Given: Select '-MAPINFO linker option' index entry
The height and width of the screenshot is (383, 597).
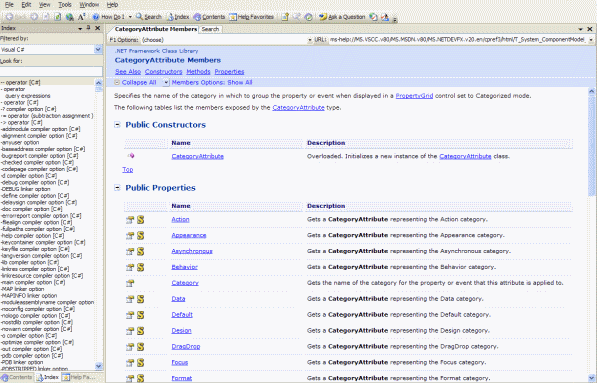Looking at the screenshot, I should click(x=29, y=296).
